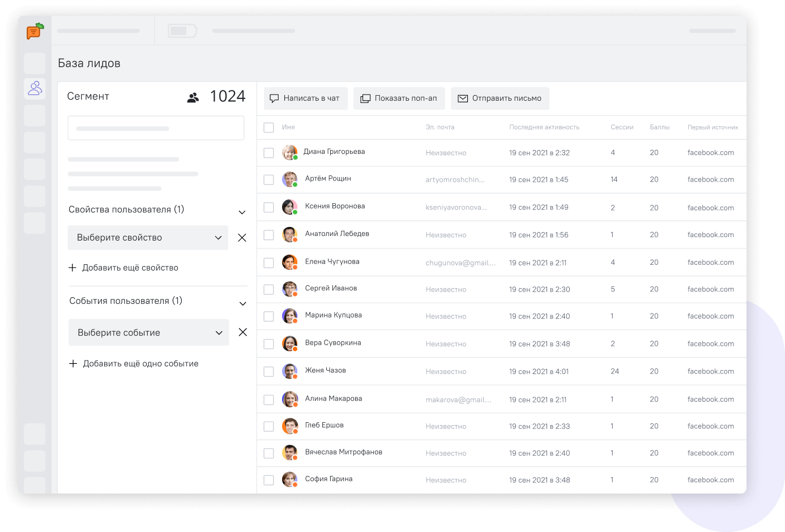This screenshot has width=785, height=532.
Task: Click the carrot chat logo icon
Action: 35,31
